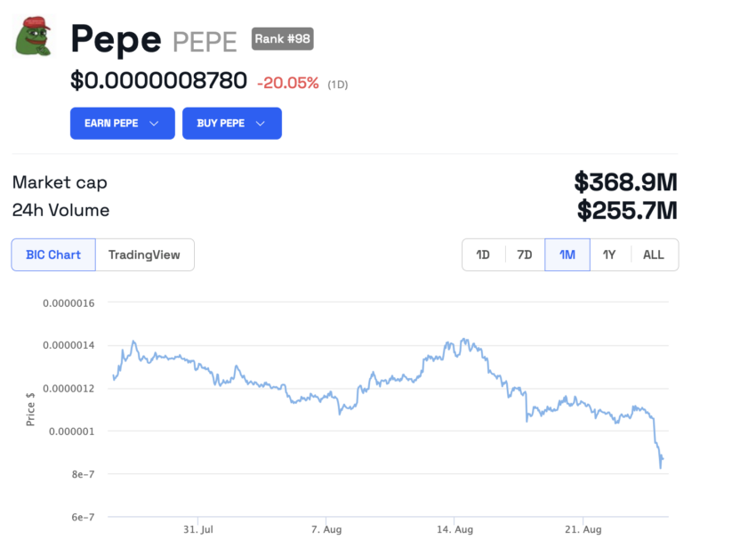Select the 1Y time range

(609, 255)
